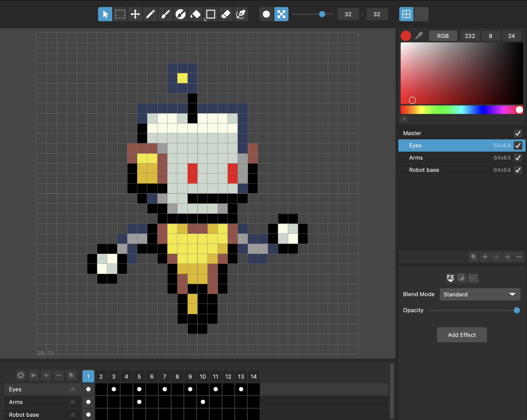This screenshot has height=420, width=527.
Task: Select frame 1 in timeline header
Action: [x=88, y=377]
